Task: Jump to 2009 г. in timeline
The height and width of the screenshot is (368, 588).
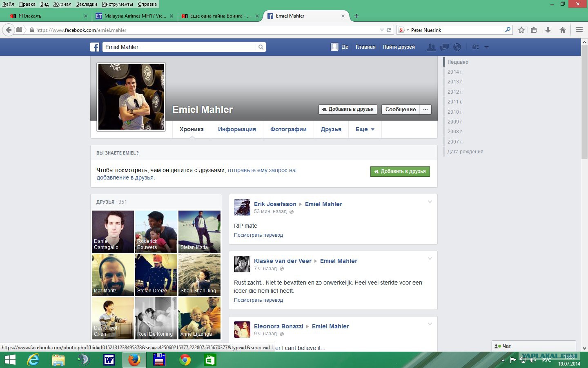Action: (455, 122)
